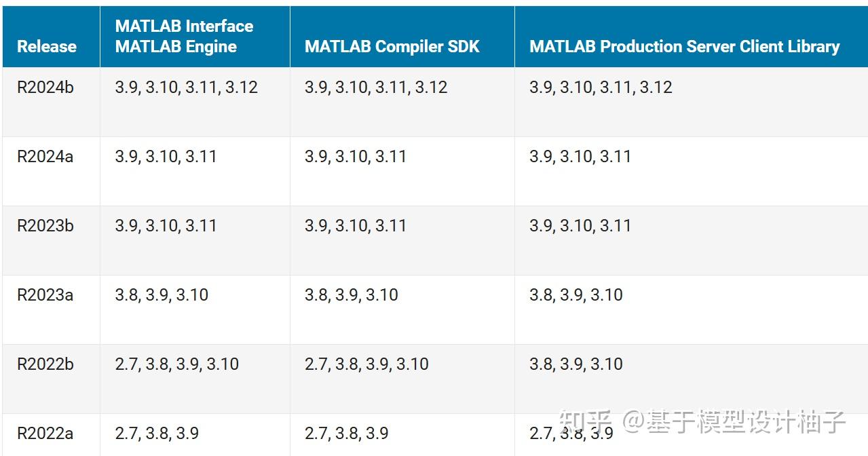
Task: Click R2024b MATLAB Engine Python versions cell
Action: click(186, 88)
